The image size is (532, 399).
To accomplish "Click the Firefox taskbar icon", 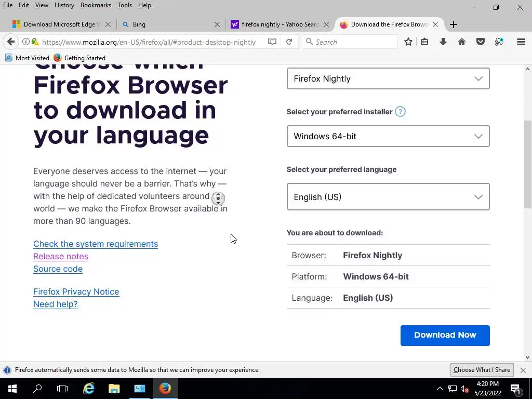I will pos(165,389).
